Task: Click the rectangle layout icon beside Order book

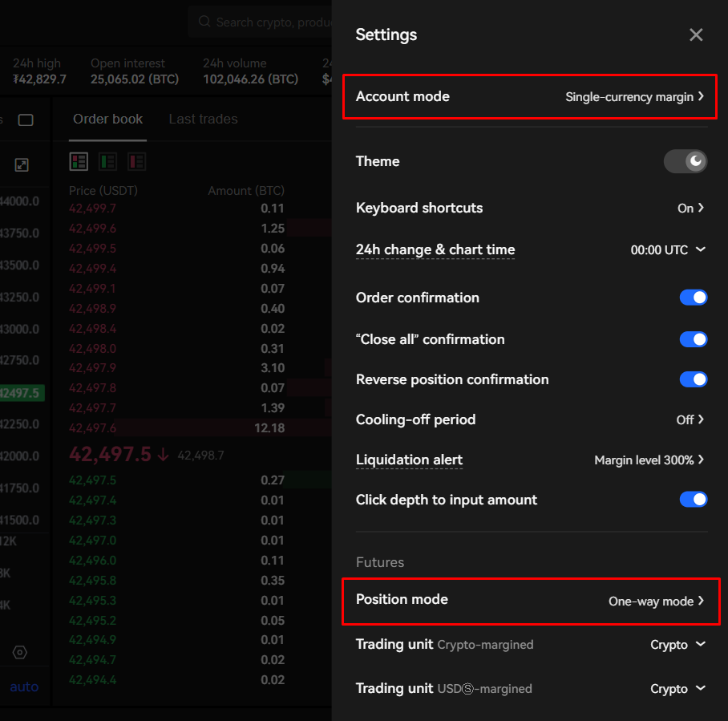Action: click(x=26, y=120)
